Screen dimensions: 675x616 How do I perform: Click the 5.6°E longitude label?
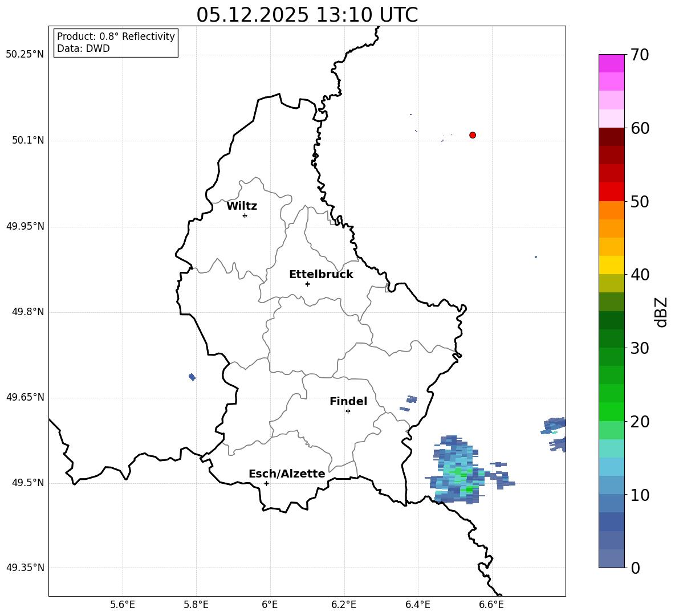123,605
